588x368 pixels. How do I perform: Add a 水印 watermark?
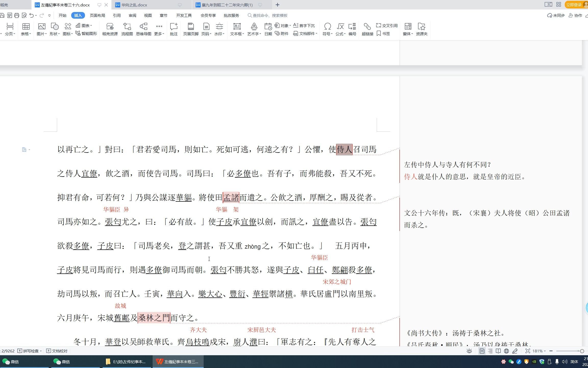219,29
